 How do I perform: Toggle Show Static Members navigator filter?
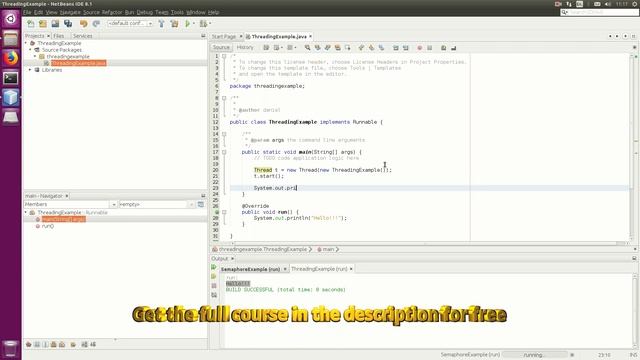coord(45,344)
